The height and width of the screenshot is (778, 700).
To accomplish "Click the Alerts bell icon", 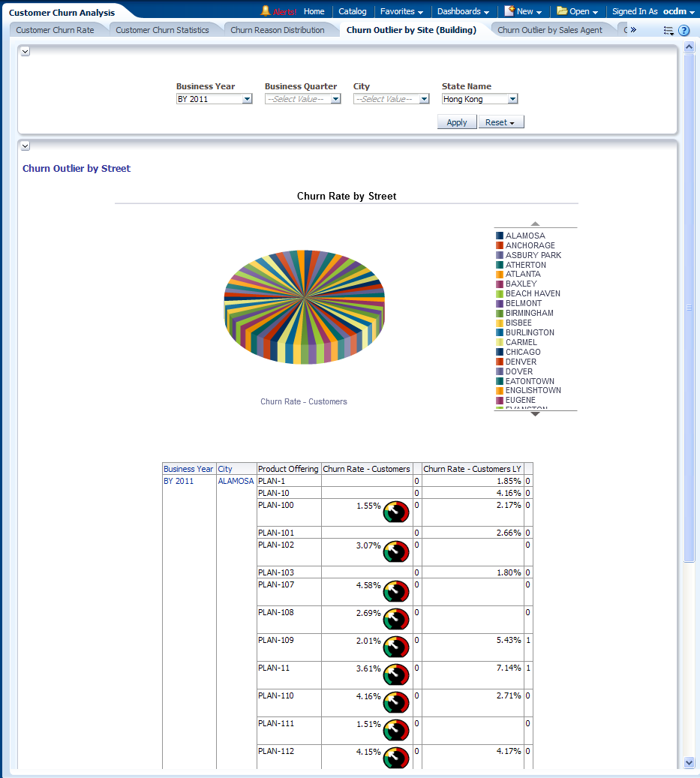I will [x=266, y=11].
